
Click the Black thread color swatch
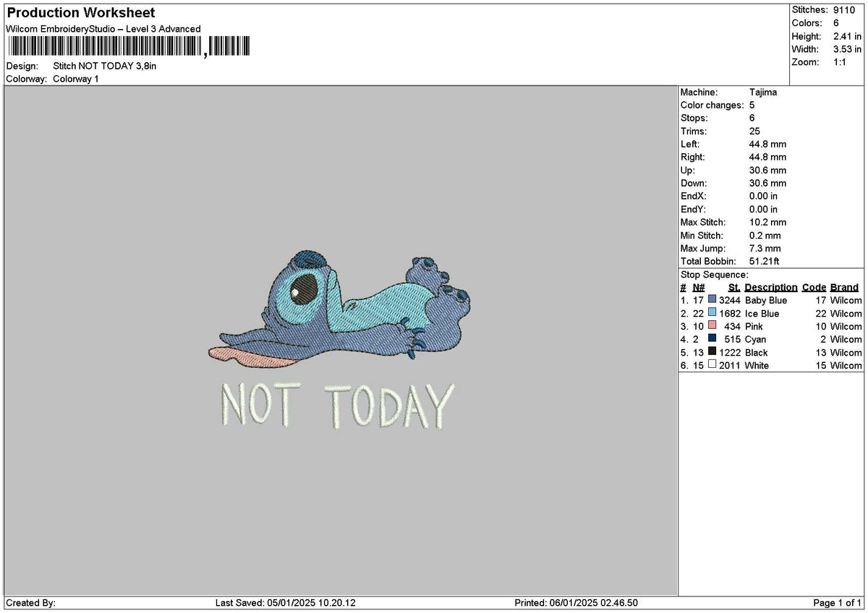[x=712, y=352]
